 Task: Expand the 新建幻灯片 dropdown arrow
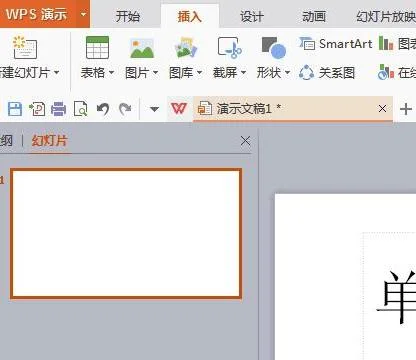[56, 72]
